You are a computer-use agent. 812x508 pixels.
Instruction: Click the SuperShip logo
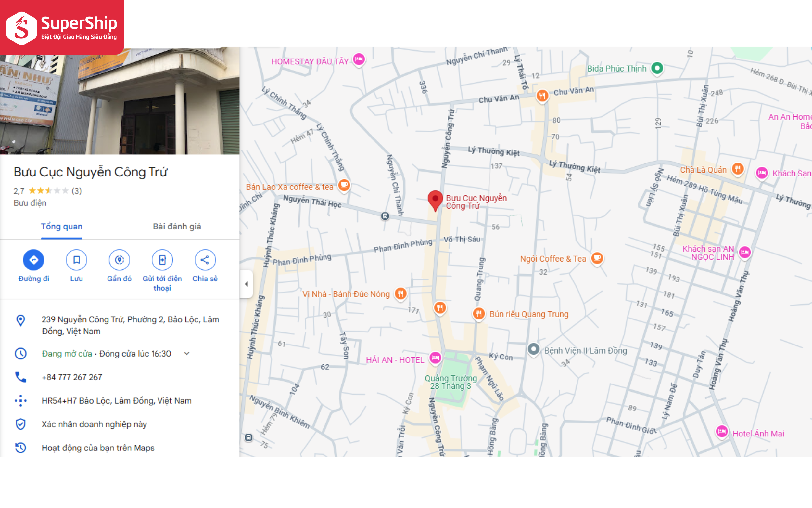pyautogui.click(x=62, y=27)
